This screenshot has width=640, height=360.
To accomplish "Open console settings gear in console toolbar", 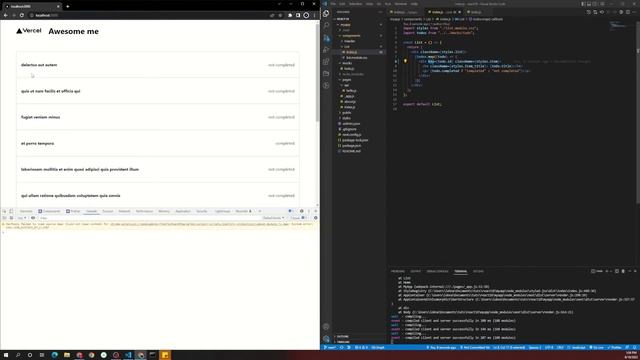I will tap(316, 218).
